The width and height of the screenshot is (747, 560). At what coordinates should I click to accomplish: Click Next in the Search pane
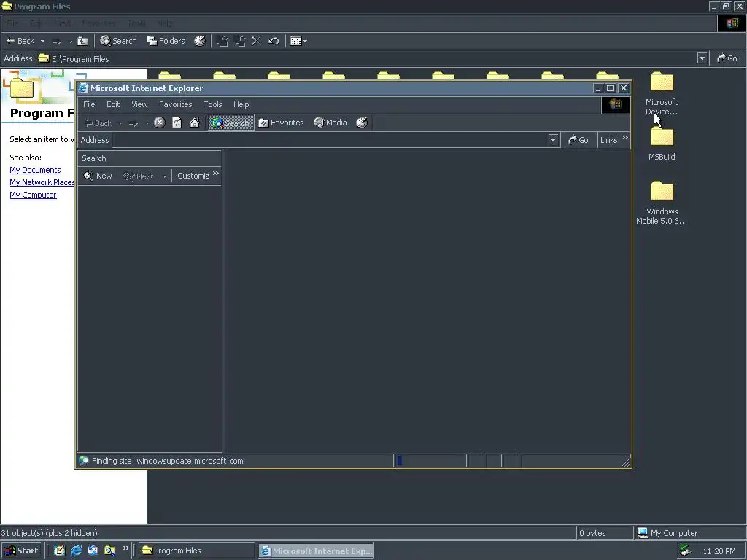pos(138,176)
